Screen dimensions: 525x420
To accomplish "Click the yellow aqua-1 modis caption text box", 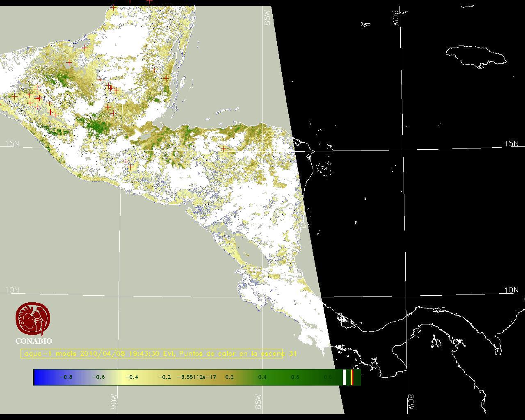I will [151, 354].
